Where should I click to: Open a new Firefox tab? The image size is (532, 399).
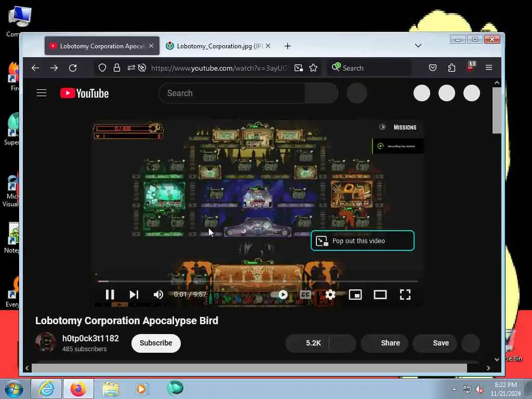288,46
